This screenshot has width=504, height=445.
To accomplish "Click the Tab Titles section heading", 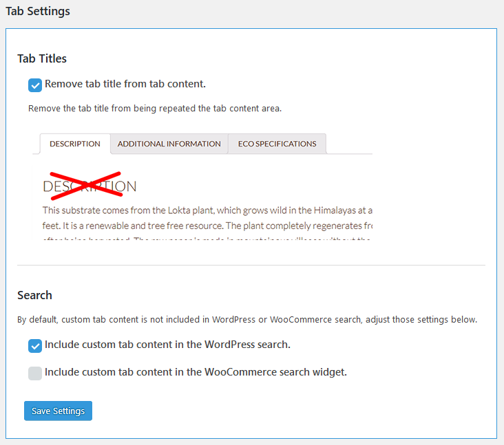I will pos(42,58).
